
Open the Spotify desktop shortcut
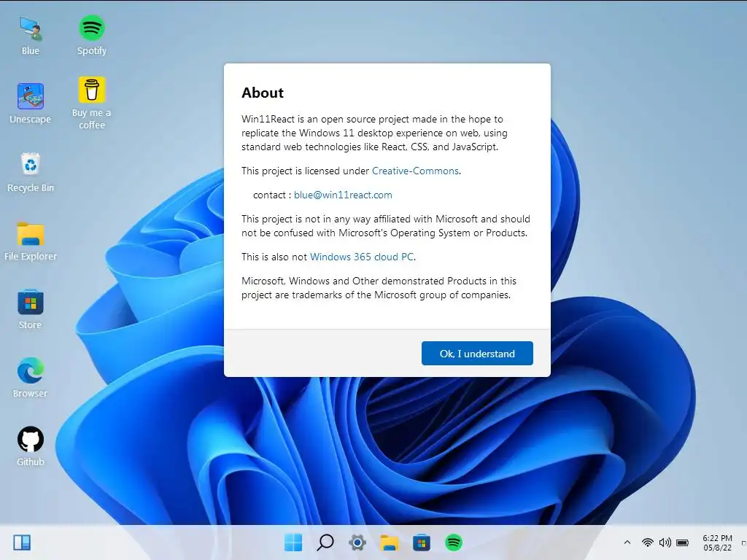91,35
